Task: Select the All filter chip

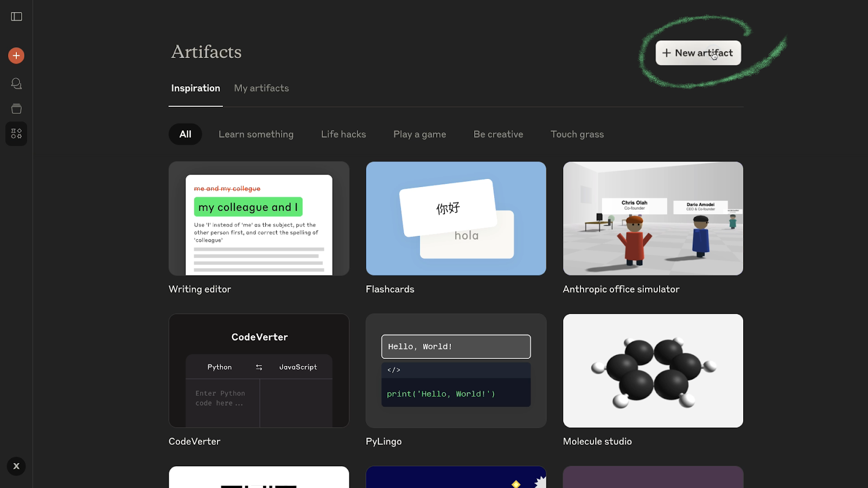Action: 186,134
